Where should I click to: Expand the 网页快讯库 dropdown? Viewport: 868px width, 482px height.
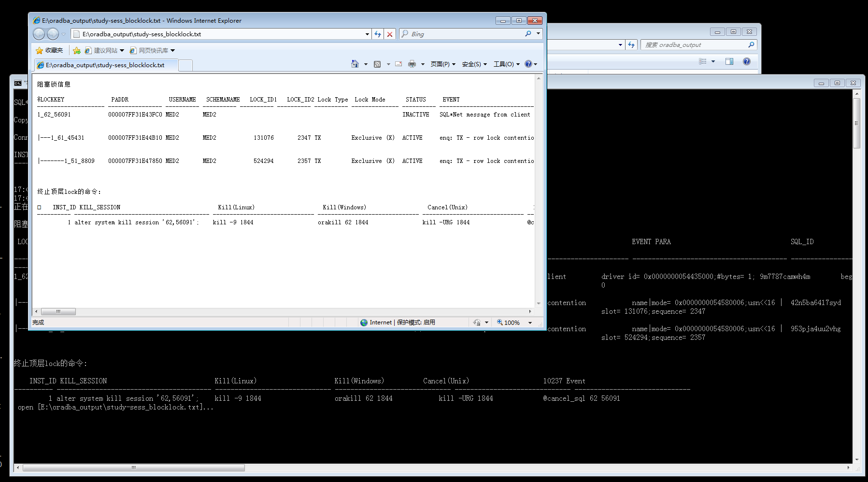click(172, 50)
